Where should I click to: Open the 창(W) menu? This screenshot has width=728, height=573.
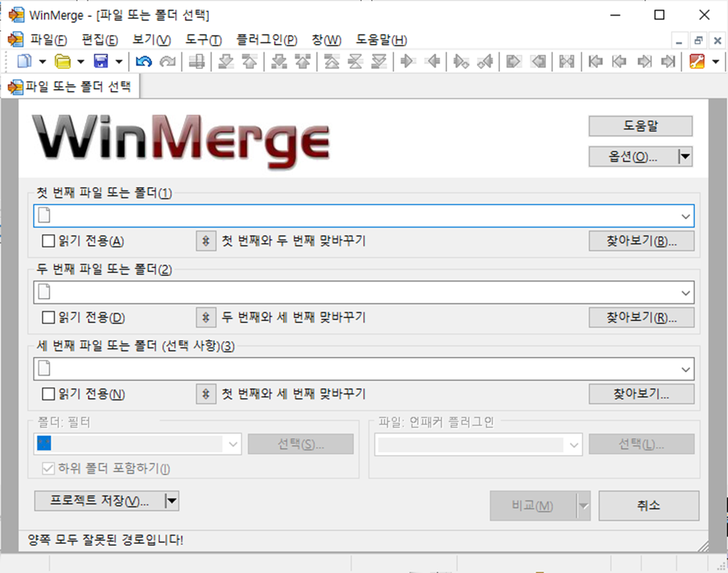click(x=326, y=40)
